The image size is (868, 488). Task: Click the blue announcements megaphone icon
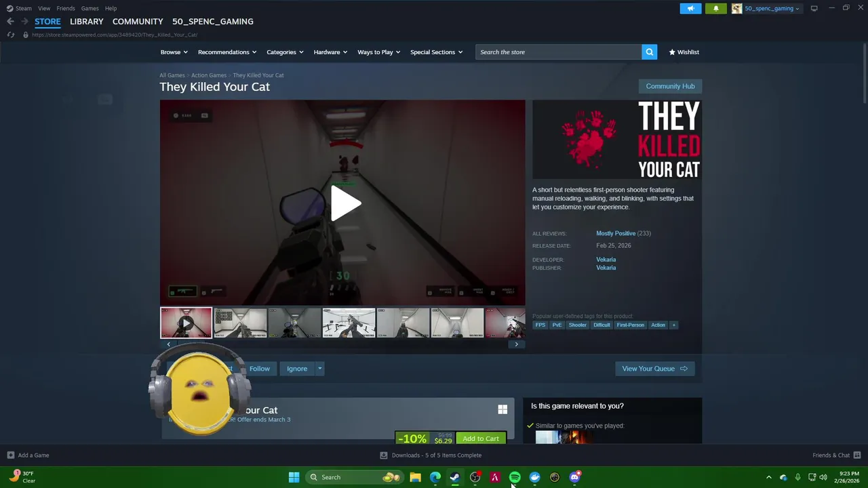(690, 8)
